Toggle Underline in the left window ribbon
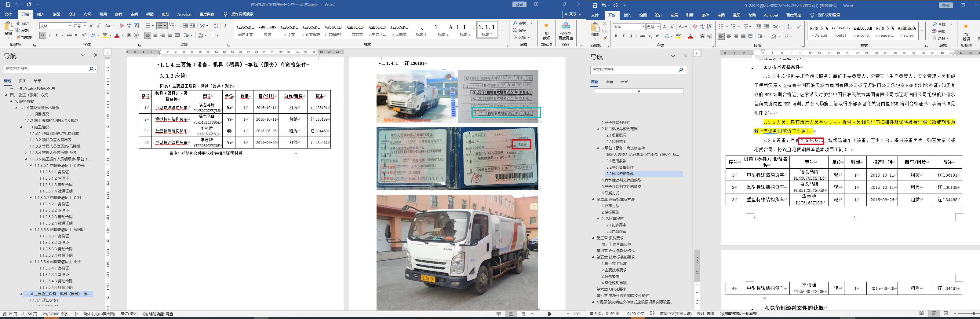This screenshot has width=980, height=319. point(57,35)
